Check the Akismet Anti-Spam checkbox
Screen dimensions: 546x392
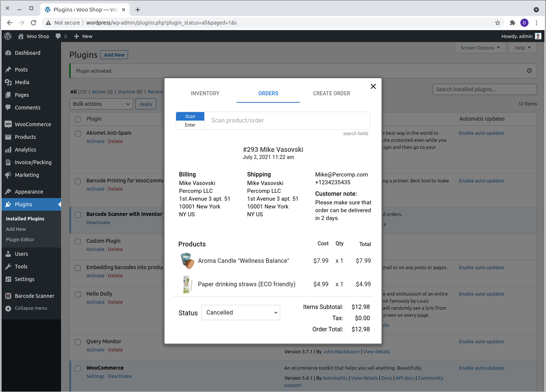tap(78, 134)
